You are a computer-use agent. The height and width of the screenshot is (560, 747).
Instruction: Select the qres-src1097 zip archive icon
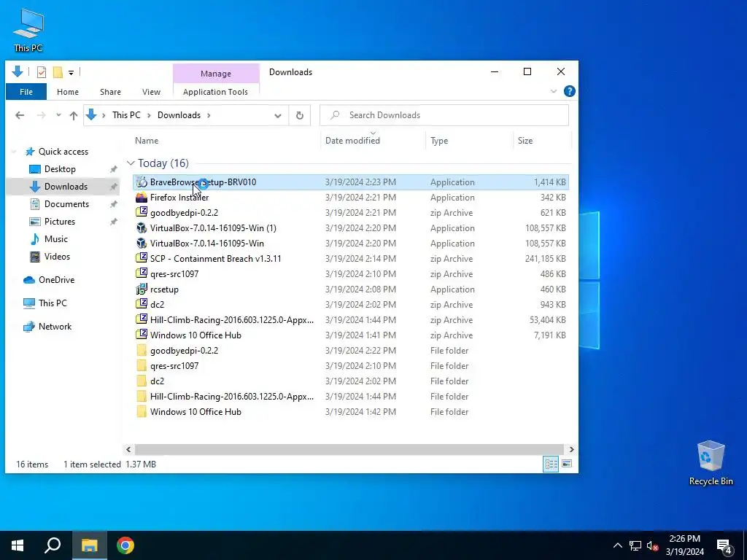pos(142,273)
